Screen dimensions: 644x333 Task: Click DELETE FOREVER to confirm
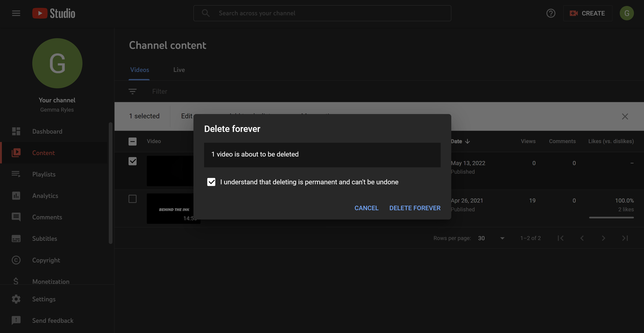point(415,208)
